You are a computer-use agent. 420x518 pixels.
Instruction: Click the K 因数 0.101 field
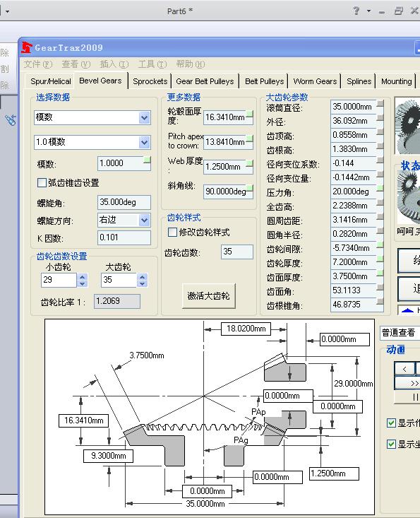pos(124,237)
